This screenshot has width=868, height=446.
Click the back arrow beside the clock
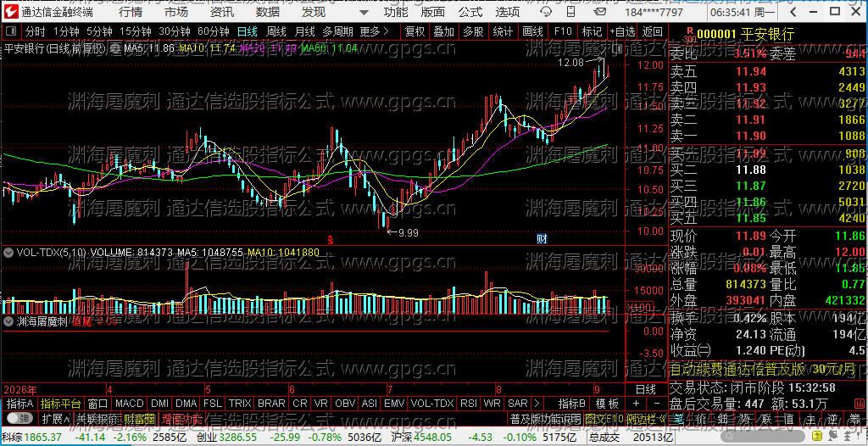pyautogui.click(x=793, y=12)
